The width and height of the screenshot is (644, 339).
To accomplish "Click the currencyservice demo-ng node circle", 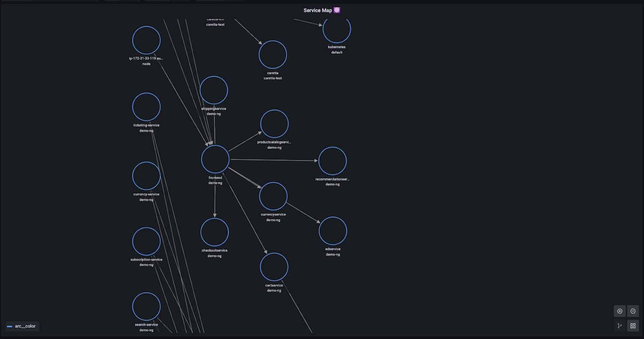I will 273,196.
